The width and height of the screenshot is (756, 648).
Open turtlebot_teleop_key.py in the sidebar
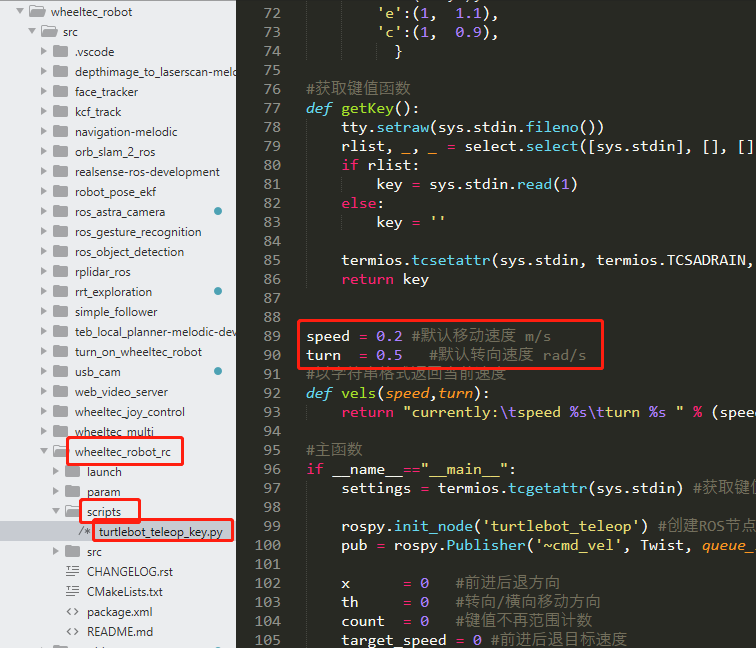[160, 532]
